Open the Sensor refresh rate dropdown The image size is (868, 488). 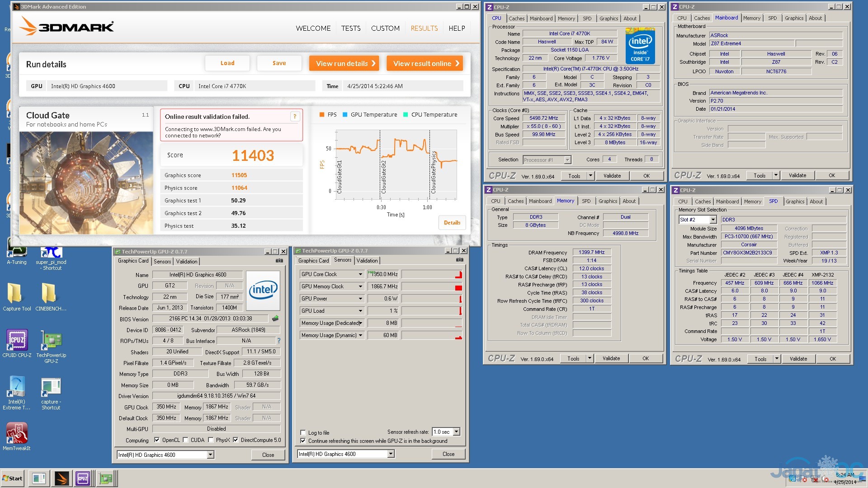tap(456, 432)
